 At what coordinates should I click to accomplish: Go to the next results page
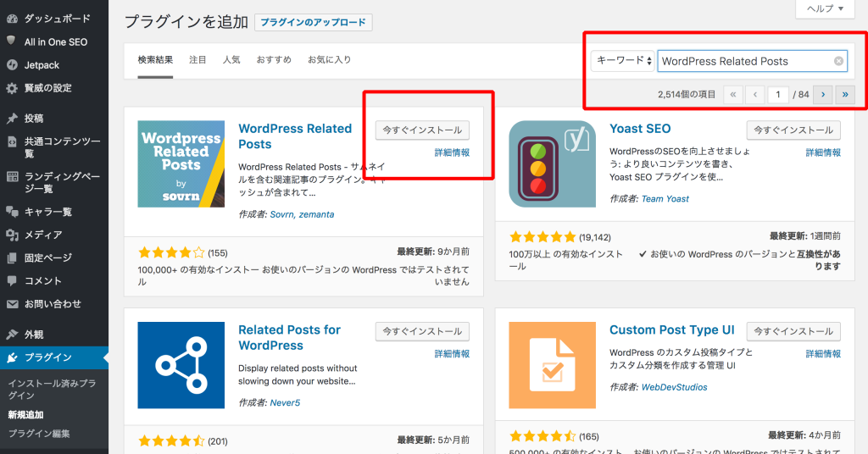823,95
